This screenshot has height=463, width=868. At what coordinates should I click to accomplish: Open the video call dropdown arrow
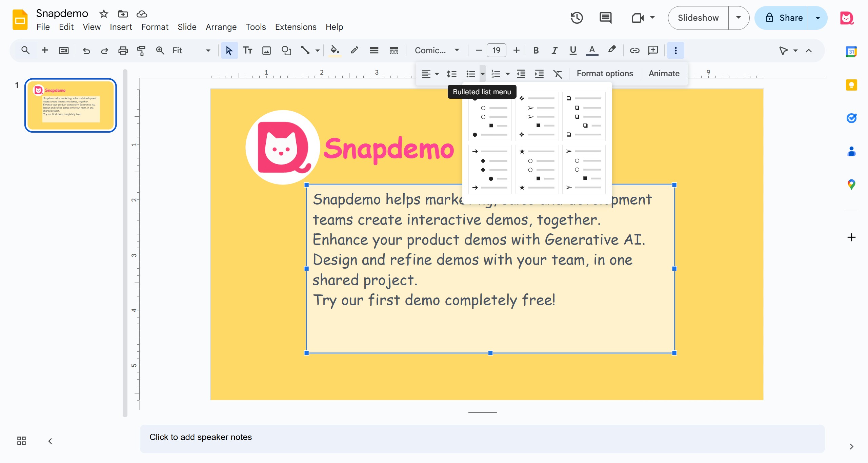[652, 18]
